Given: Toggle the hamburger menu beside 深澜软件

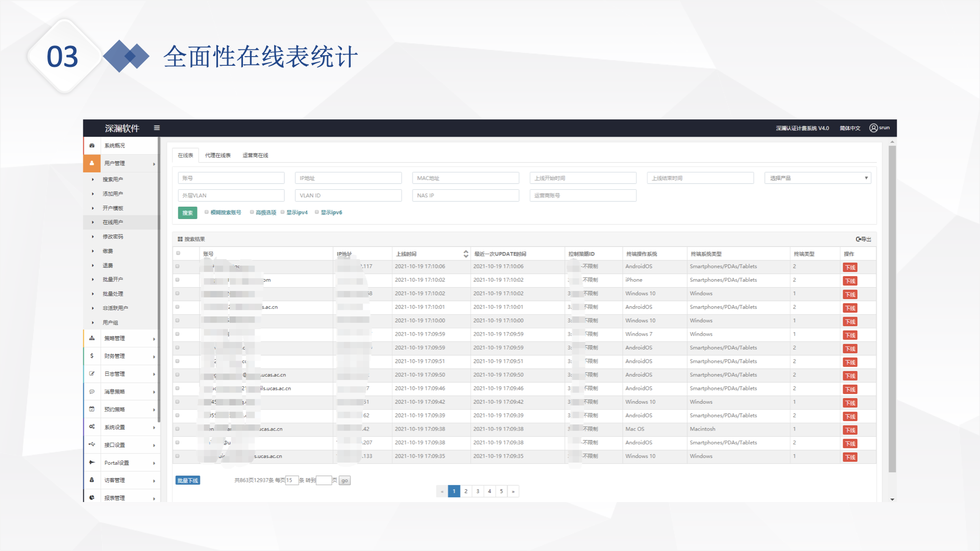Looking at the screenshot, I should click(157, 128).
